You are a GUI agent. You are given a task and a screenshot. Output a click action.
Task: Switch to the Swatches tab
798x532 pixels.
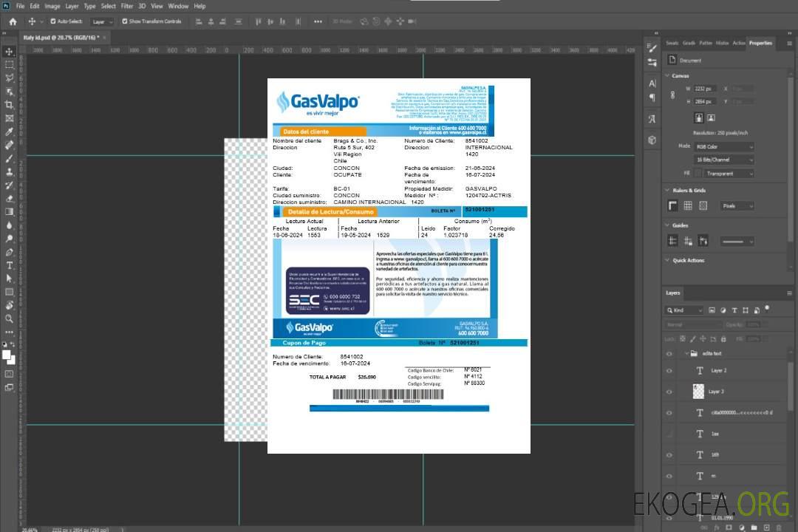[x=672, y=43]
